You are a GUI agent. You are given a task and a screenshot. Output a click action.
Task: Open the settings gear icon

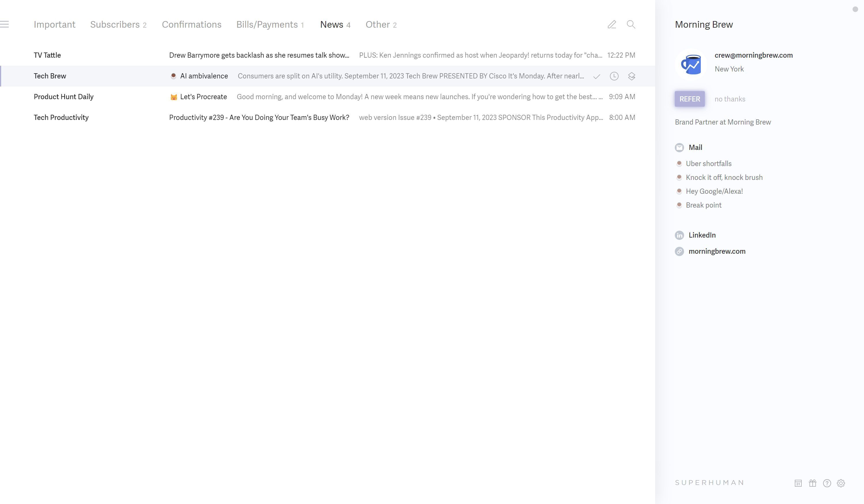(841, 483)
